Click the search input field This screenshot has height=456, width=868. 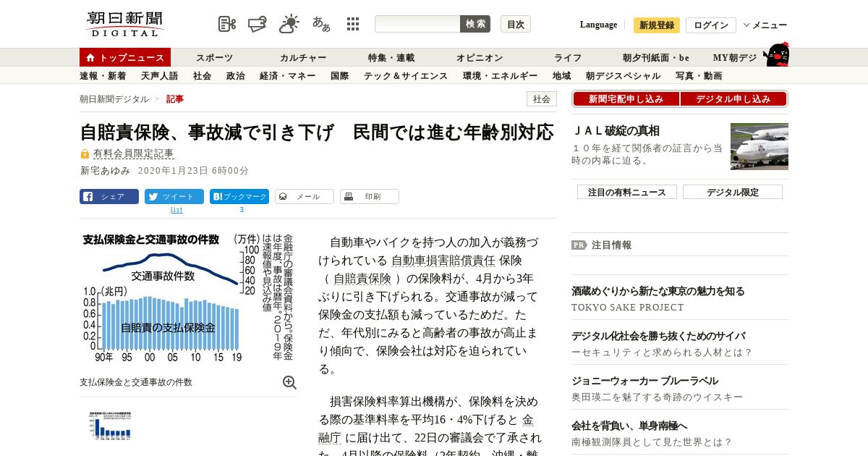coord(417,24)
